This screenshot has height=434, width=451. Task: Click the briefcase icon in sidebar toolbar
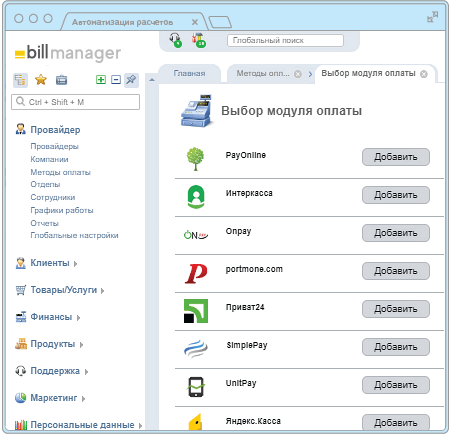(x=61, y=80)
